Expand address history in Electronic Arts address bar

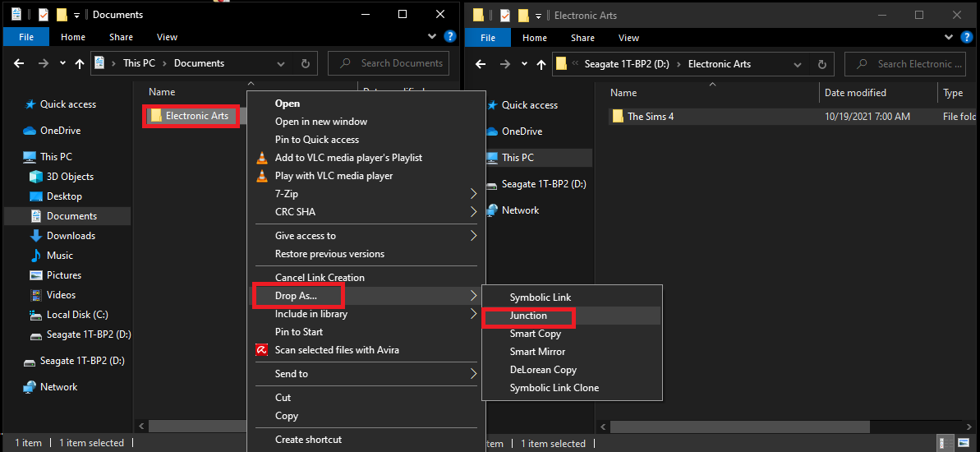coord(798,64)
